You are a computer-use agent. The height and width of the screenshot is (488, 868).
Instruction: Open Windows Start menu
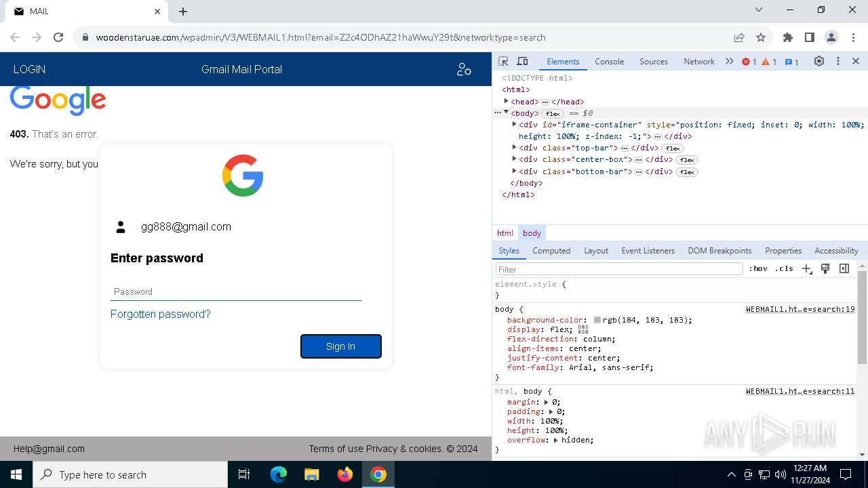click(16, 474)
